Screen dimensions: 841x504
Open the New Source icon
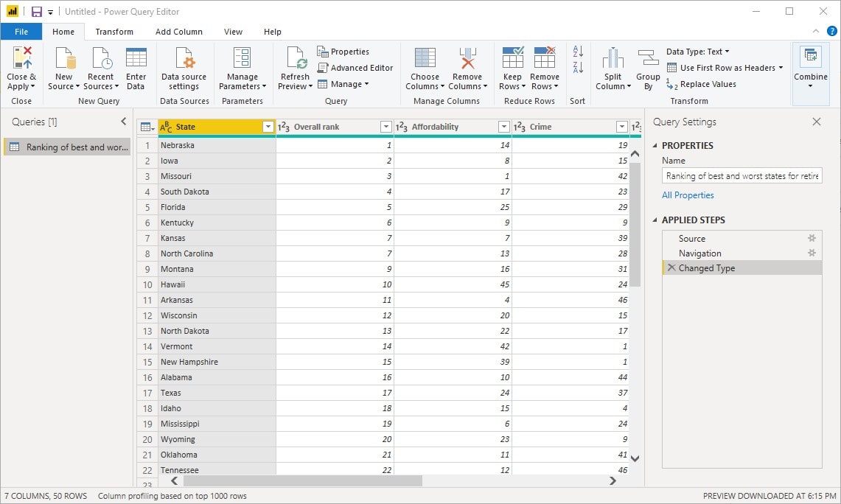click(64, 58)
